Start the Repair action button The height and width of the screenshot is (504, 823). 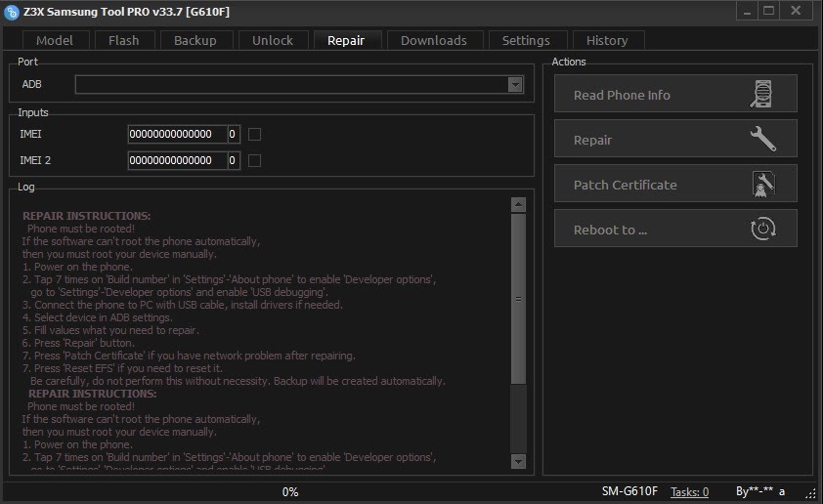point(675,139)
